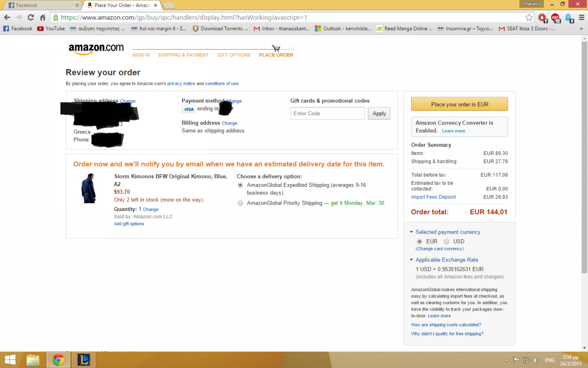Screen dimensions: 588x368
Task: Switch to the Facebook browser tab
Action: coord(41,5)
